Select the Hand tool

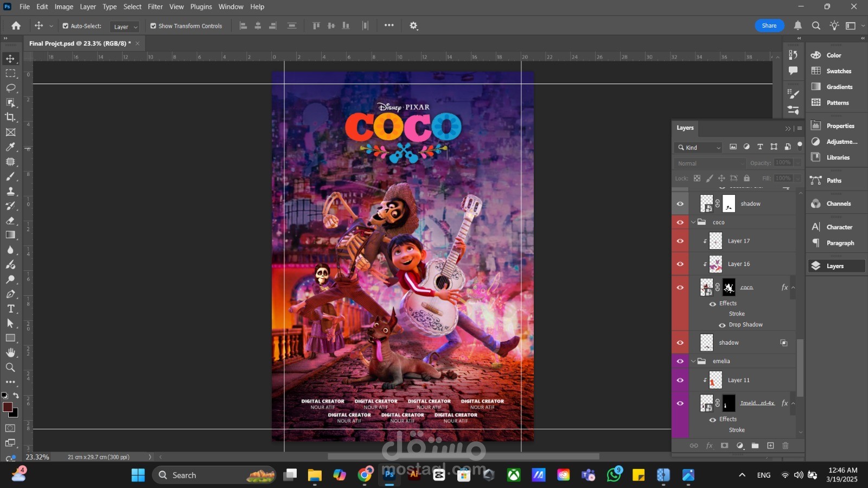10,352
